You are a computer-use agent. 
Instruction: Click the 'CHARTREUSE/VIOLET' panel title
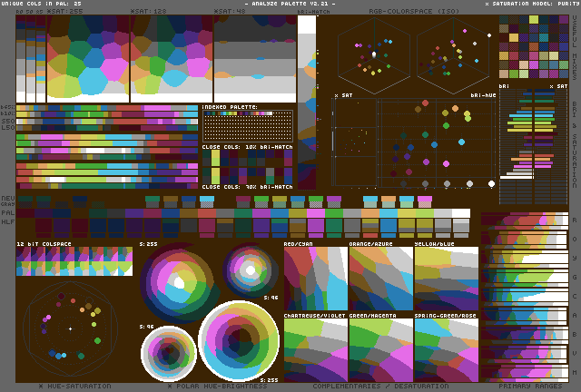(315, 315)
